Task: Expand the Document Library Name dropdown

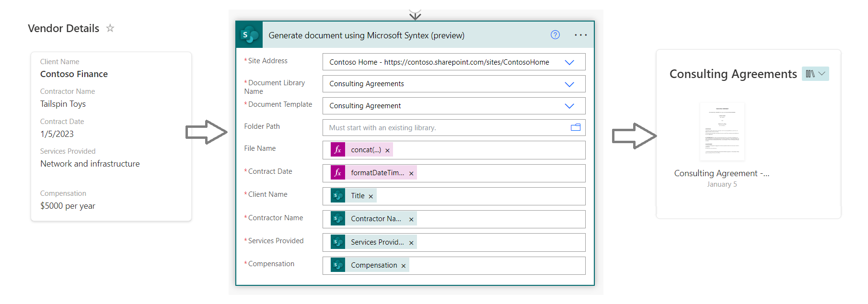Action: [569, 84]
